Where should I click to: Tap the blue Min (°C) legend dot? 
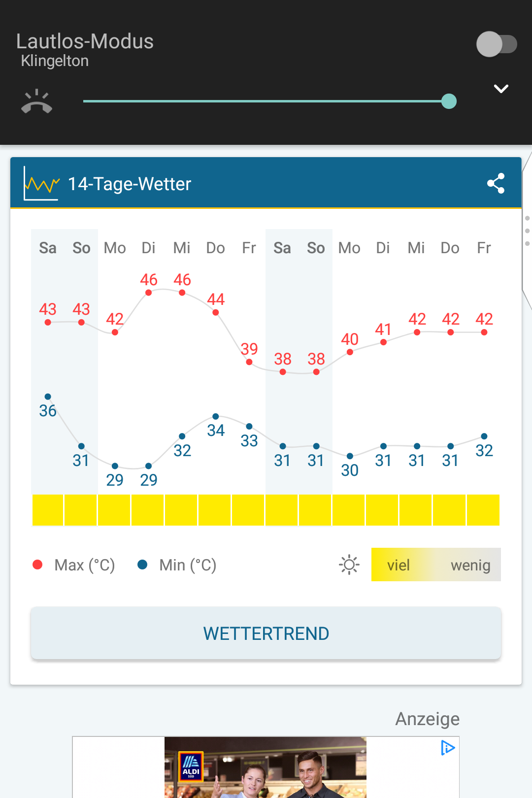[x=142, y=565]
